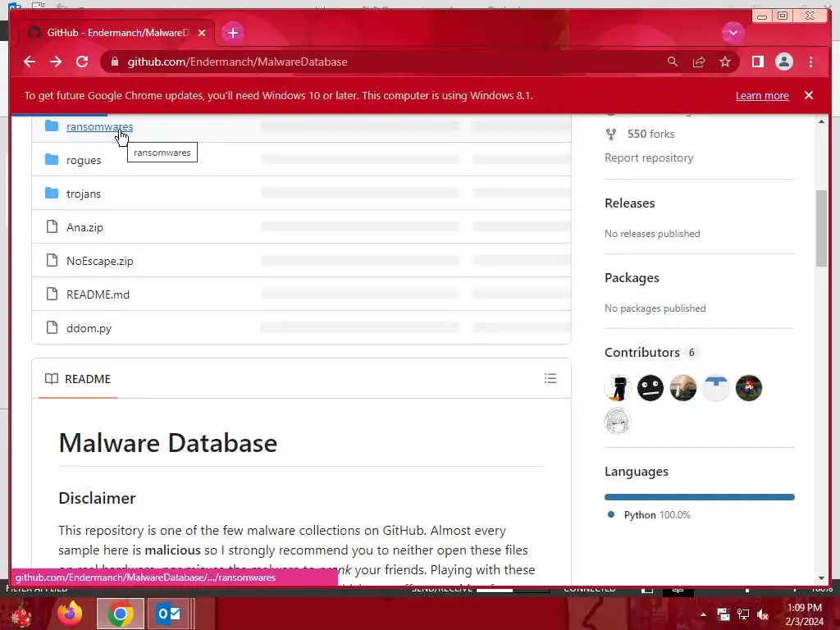The height and width of the screenshot is (630, 840).
Task: Click the trojans folder icon
Action: 52,193
